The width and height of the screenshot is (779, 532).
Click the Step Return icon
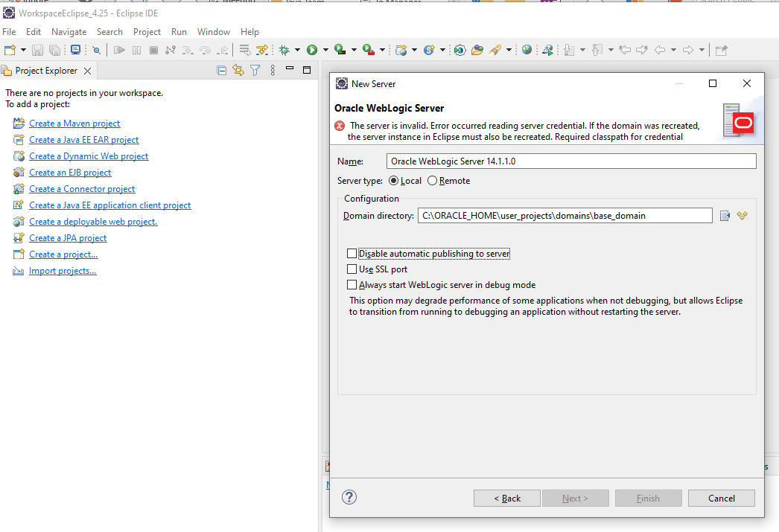(x=223, y=50)
